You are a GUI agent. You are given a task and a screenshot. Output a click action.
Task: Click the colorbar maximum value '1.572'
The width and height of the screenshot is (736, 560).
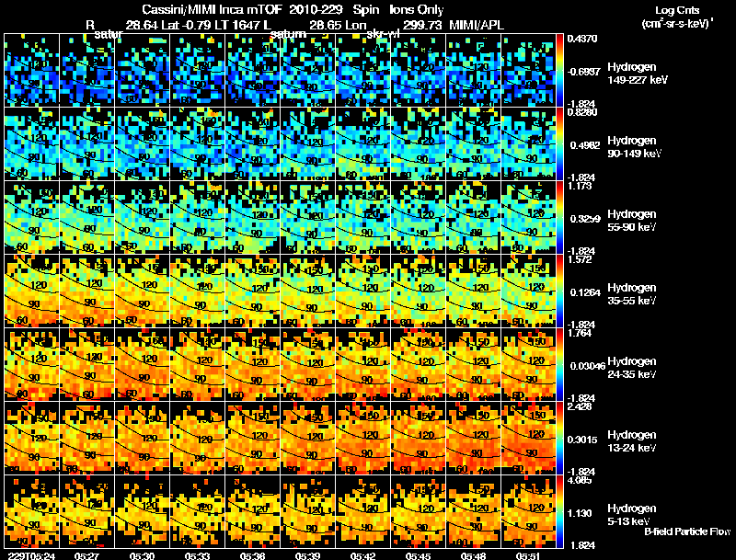pyautogui.click(x=580, y=259)
